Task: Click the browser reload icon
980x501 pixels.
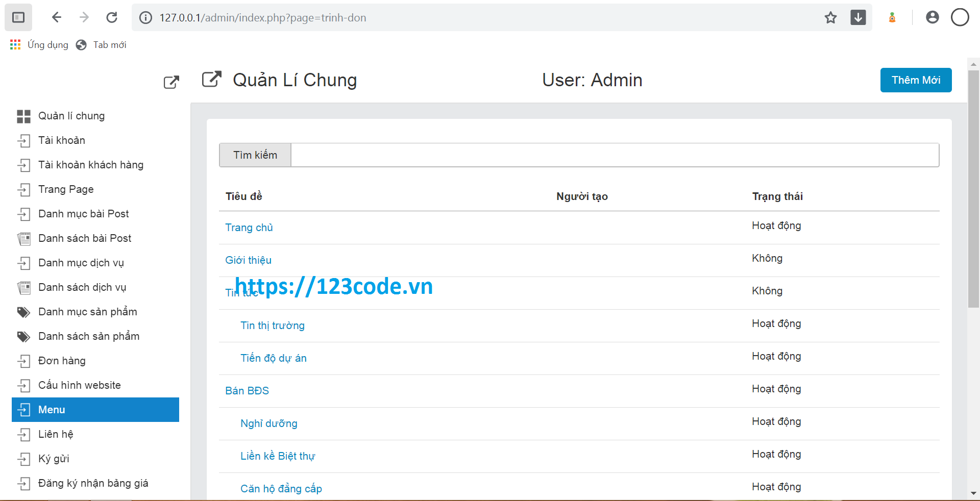Action: (112, 17)
